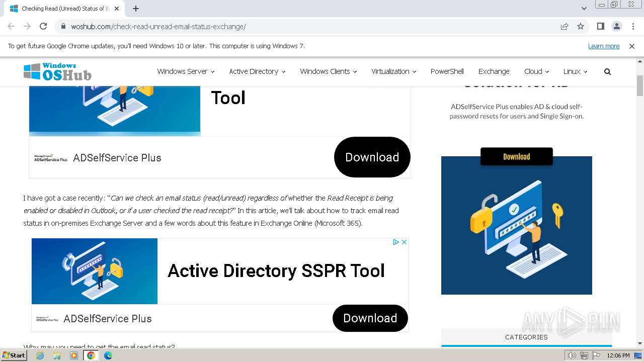Open the tab search chevron
644x362 pixels.
pyautogui.click(x=584, y=9)
